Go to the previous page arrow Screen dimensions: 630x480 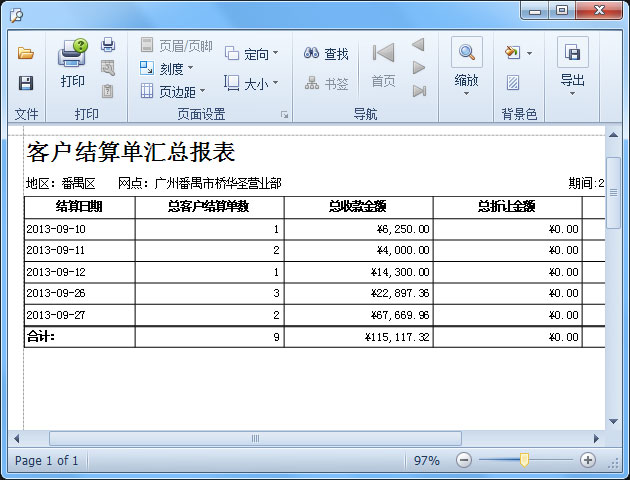pos(419,45)
